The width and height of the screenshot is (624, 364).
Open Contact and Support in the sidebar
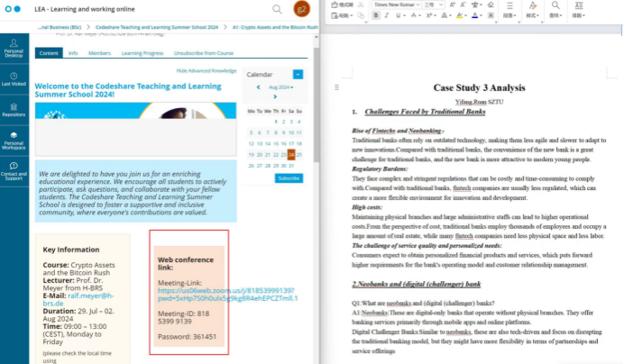pyautogui.click(x=14, y=171)
